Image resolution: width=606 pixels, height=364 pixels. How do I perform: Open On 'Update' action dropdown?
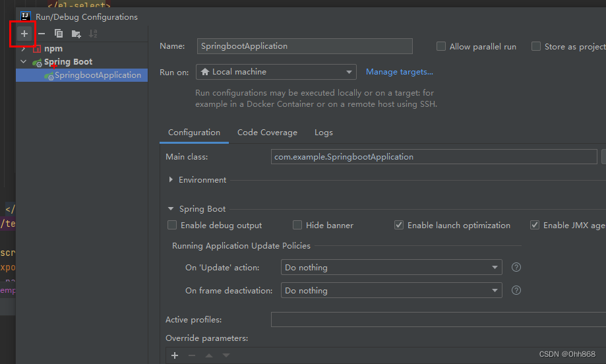[x=391, y=267]
